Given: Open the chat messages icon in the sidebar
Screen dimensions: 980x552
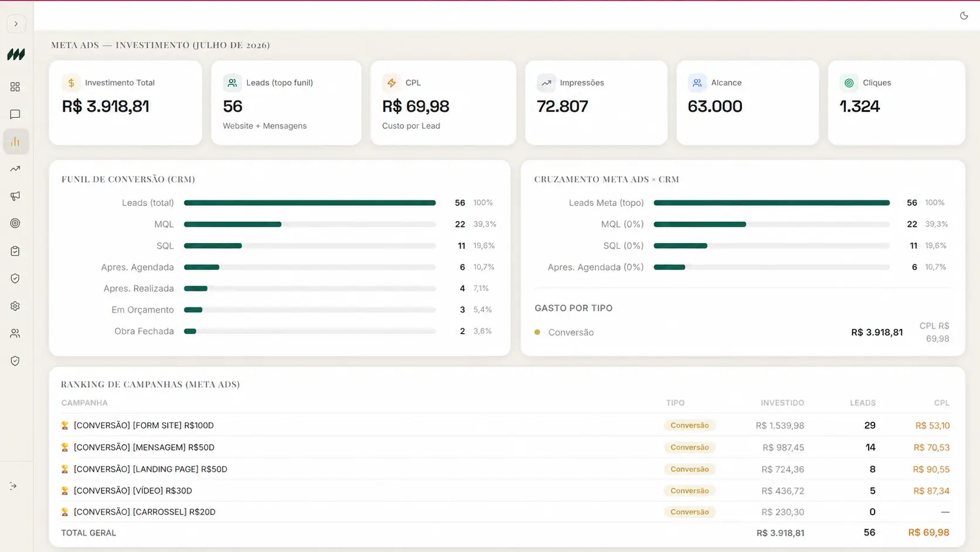Looking at the screenshot, I should [x=15, y=114].
